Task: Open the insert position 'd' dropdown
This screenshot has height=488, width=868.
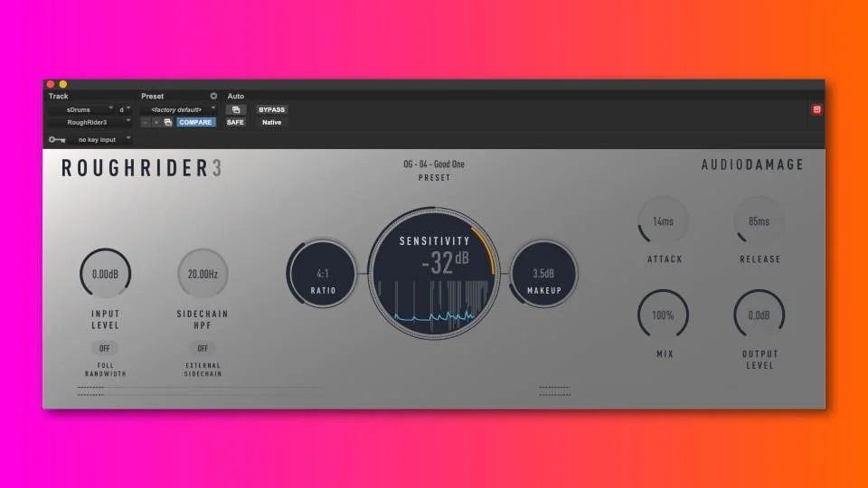Action: (x=125, y=109)
